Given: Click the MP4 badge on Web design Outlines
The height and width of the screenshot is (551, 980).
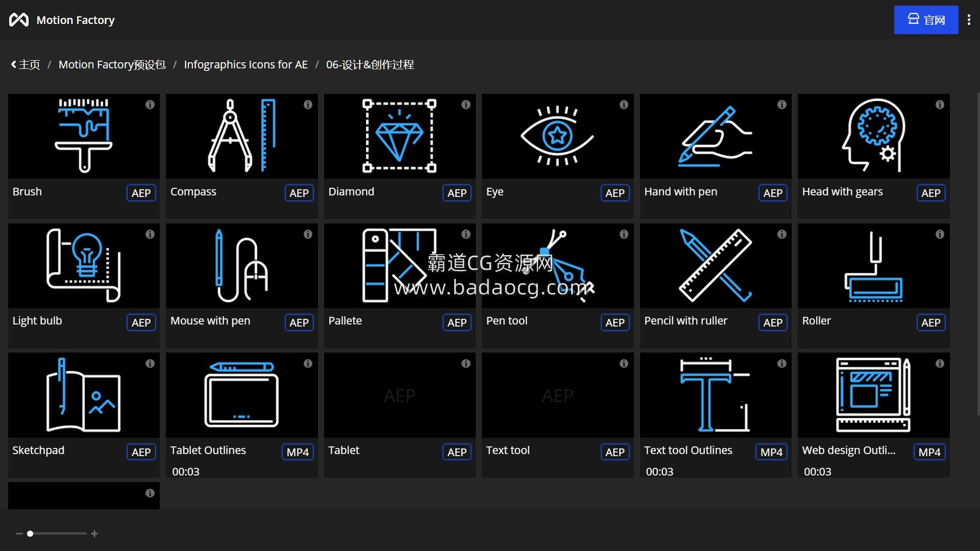Looking at the screenshot, I should pos(929,452).
